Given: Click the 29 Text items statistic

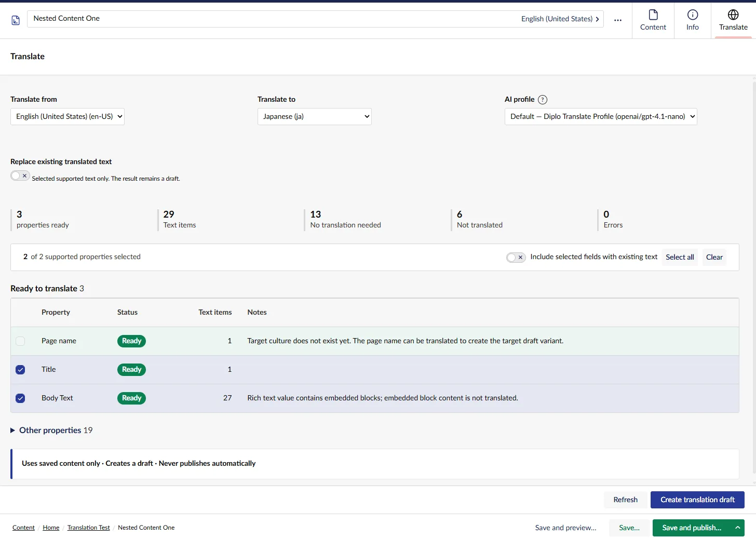Looking at the screenshot, I should (180, 220).
